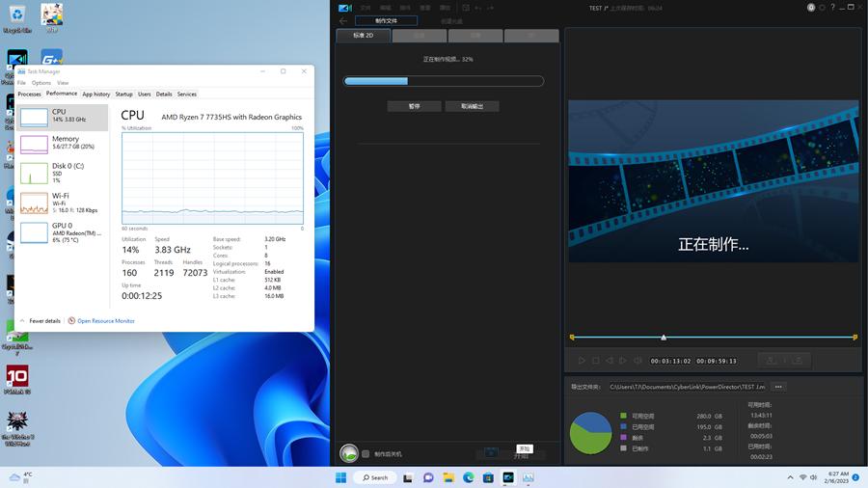Click the 暂停 (pause) button
The width and height of the screenshot is (868, 488).
pos(414,106)
